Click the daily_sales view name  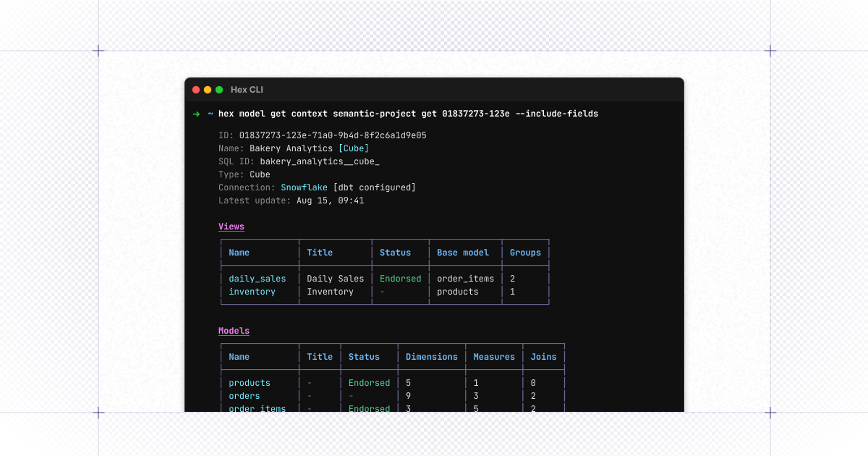pyautogui.click(x=258, y=279)
